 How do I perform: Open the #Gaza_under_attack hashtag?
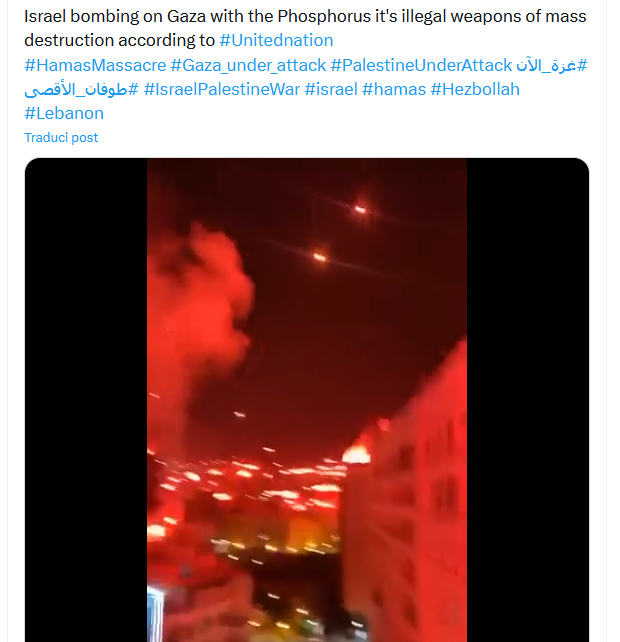[x=248, y=65]
